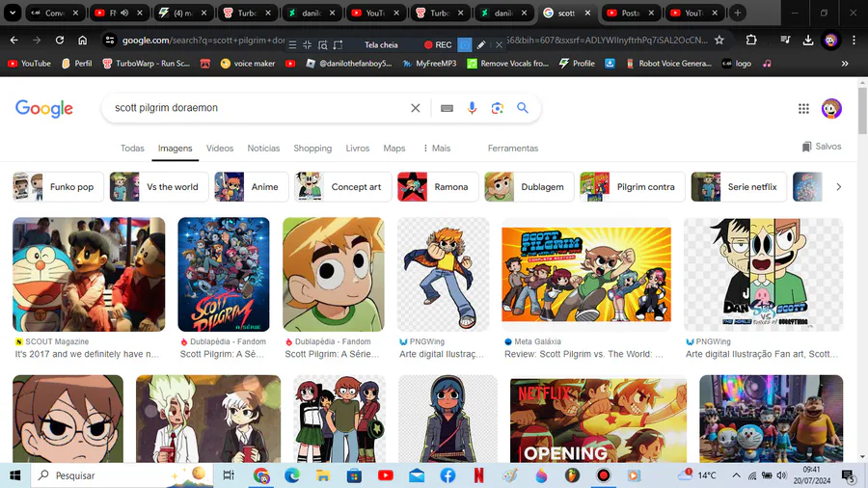Viewport: 868px width, 488px height.
Task: Clear the search box with the X icon
Action: (x=415, y=108)
